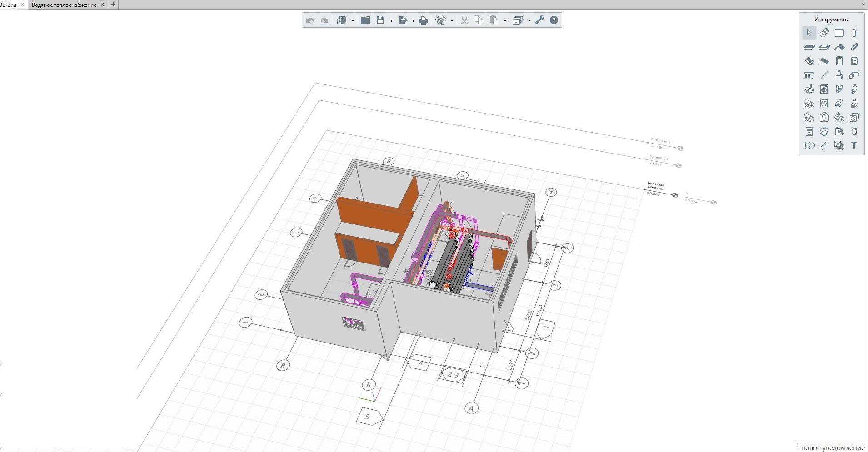Select the arrow selection tool

pos(809,33)
